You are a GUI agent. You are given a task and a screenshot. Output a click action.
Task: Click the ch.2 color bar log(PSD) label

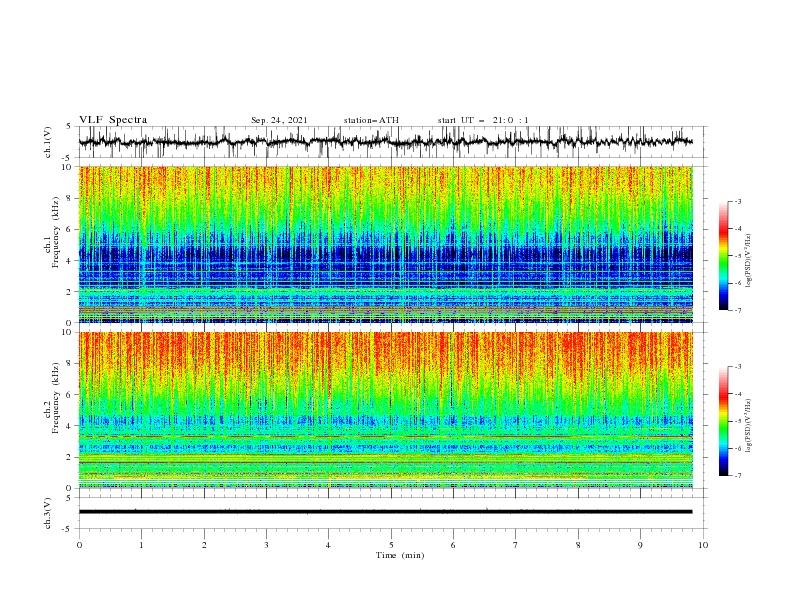(750, 426)
